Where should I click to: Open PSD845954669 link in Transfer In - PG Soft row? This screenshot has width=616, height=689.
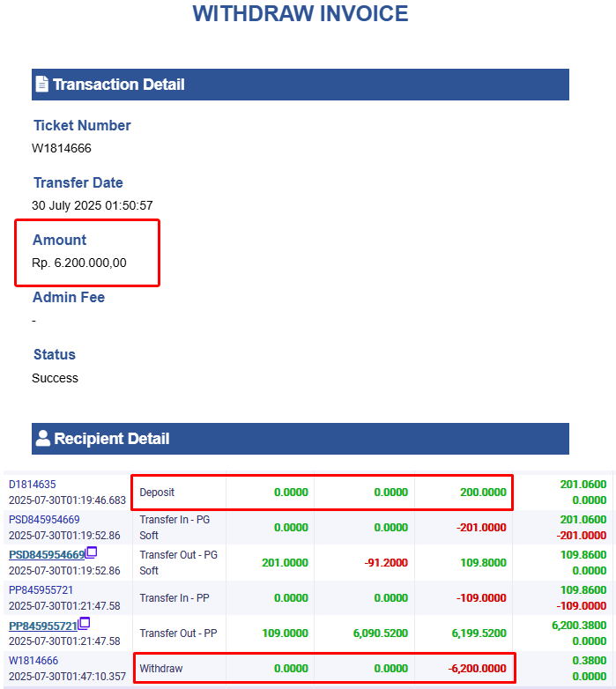click(x=44, y=519)
